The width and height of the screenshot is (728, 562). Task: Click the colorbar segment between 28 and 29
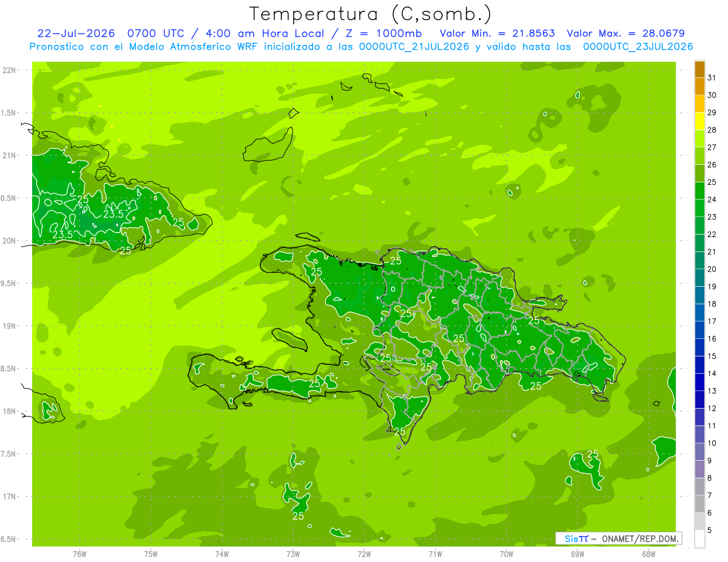(699, 122)
